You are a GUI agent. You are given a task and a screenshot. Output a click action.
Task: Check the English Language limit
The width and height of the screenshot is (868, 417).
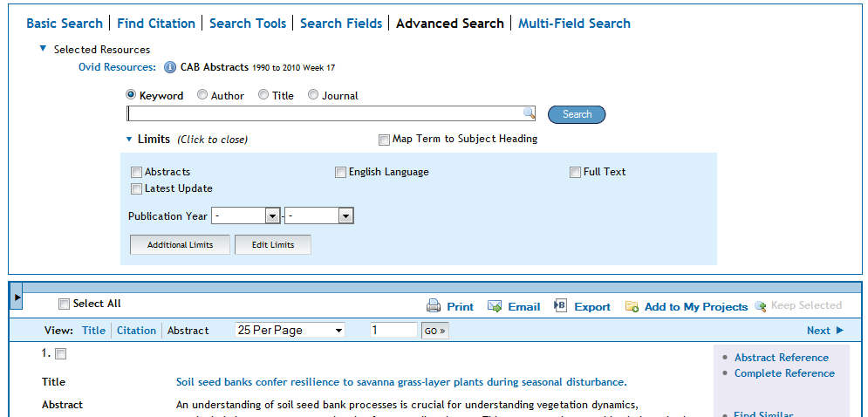(340, 172)
